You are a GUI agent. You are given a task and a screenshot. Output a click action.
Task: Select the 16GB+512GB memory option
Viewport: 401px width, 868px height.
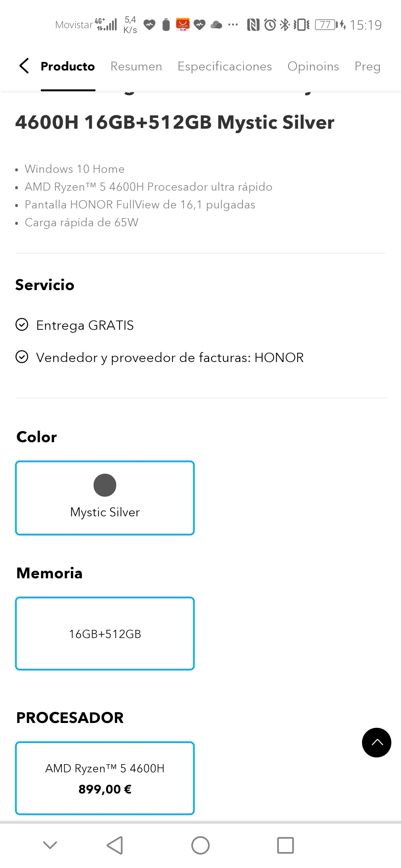[x=105, y=633]
